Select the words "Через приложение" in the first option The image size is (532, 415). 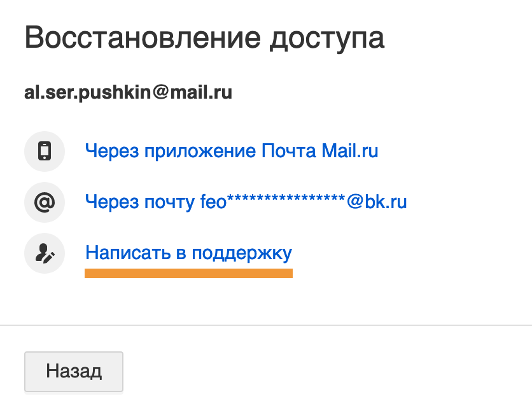(x=171, y=151)
